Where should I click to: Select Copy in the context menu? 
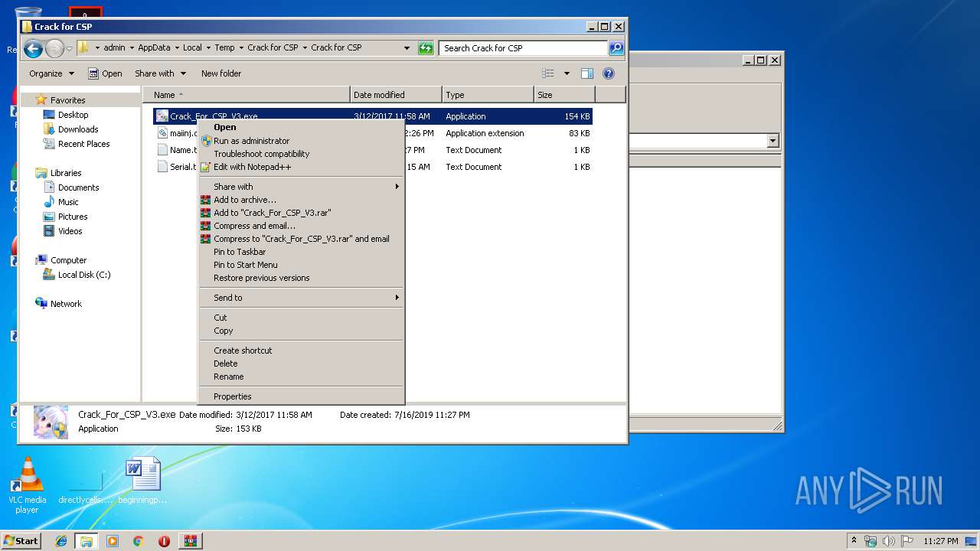pyautogui.click(x=300, y=331)
